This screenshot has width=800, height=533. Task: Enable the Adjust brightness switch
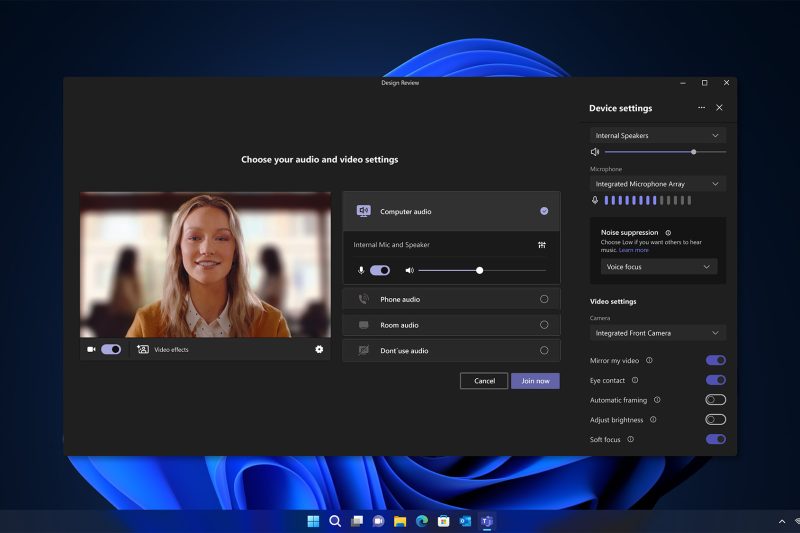(715, 420)
